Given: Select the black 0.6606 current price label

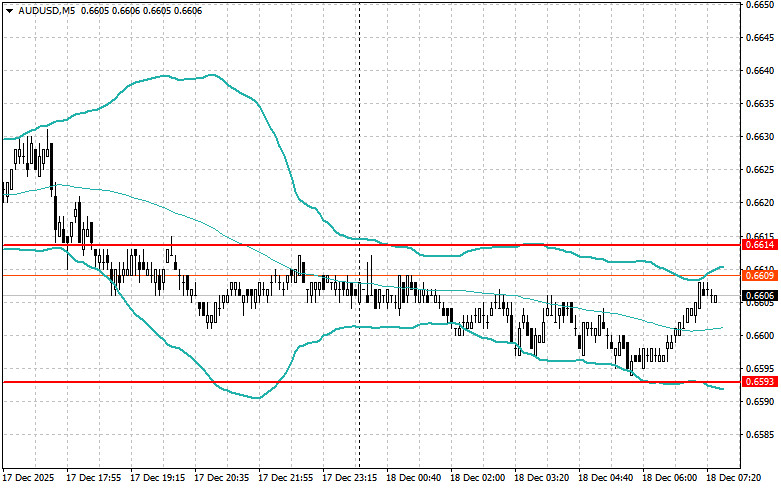Looking at the screenshot, I should pyautogui.click(x=760, y=296).
